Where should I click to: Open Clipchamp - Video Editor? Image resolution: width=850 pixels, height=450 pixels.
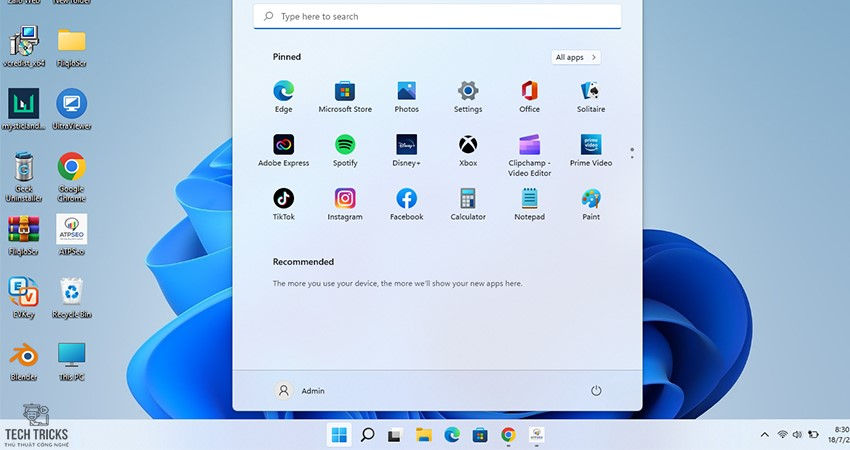[530, 156]
